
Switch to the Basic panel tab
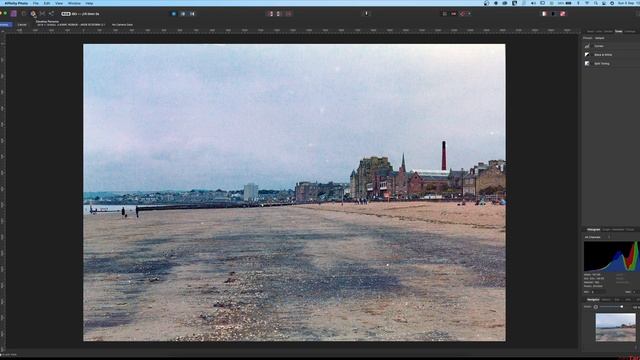[x=590, y=31]
